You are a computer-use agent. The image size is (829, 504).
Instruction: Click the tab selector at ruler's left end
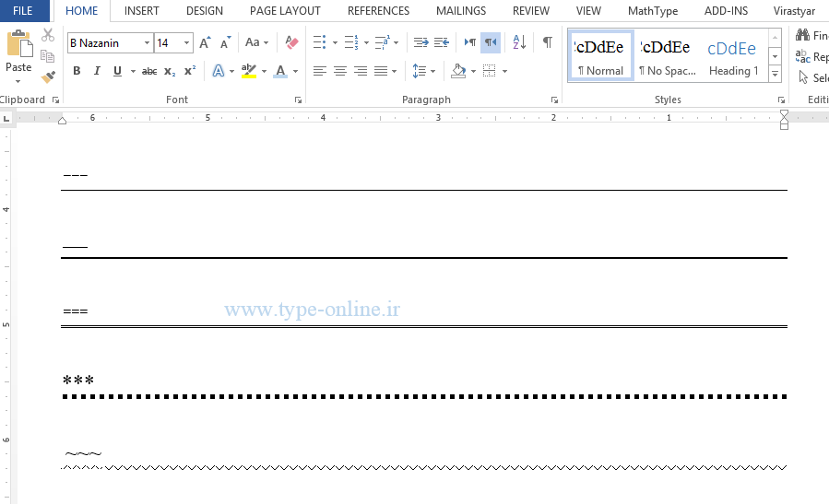(6, 118)
